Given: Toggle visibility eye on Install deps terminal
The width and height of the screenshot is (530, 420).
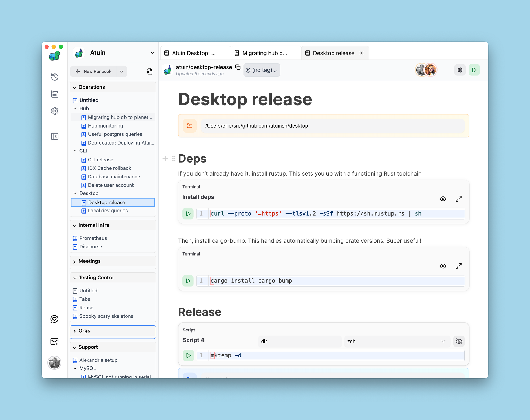Looking at the screenshot, I should click(443, 199).
